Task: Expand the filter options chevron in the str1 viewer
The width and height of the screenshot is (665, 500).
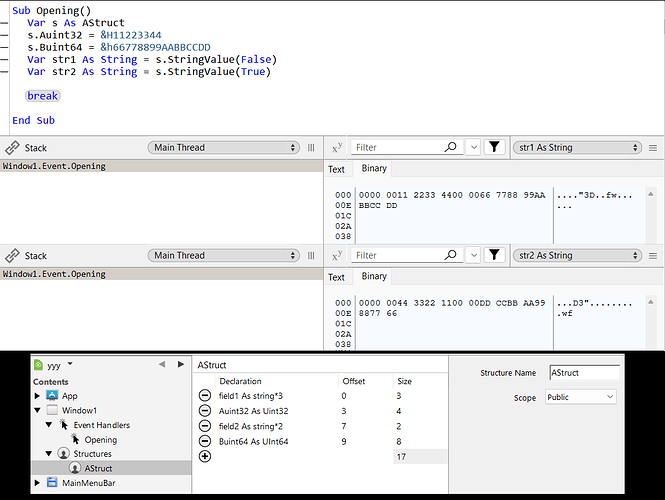Action: pos(474,148)
